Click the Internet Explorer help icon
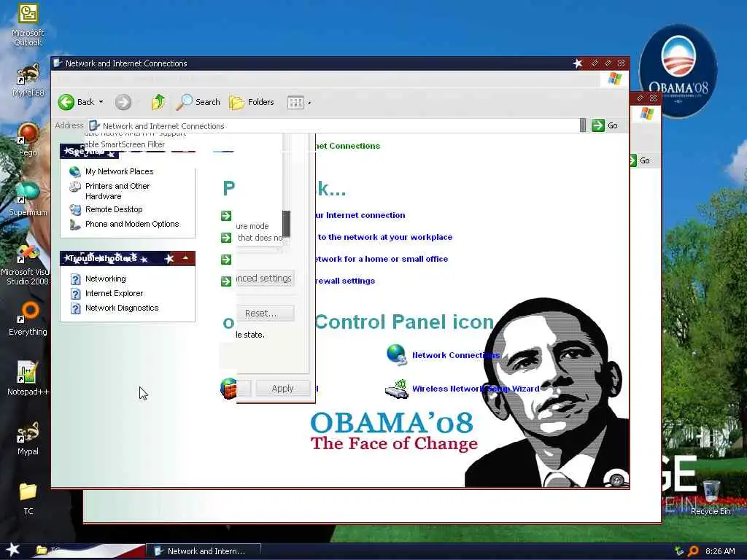The image size is (747, 560). [75, 294]
